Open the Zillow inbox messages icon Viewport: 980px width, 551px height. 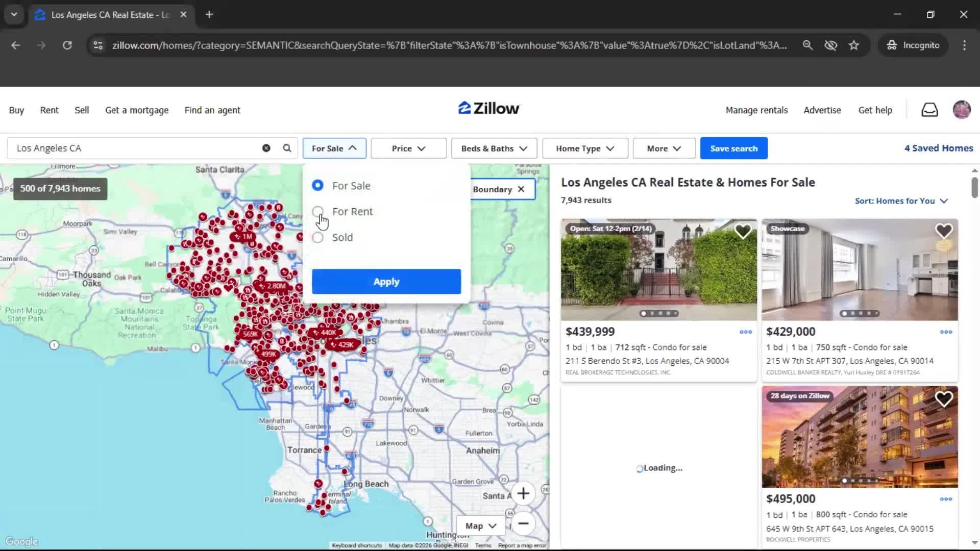[929, 110]
